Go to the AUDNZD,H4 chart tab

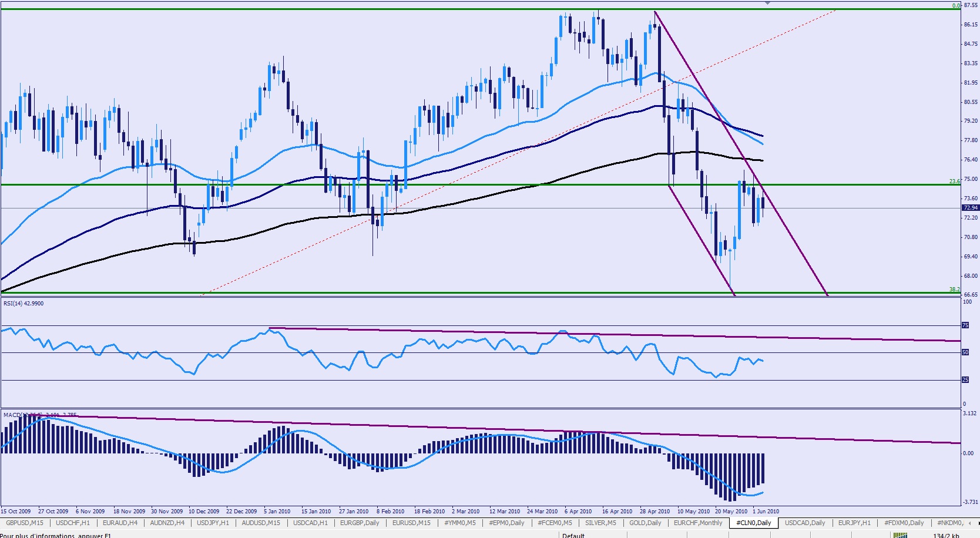[x=167, y=523]
